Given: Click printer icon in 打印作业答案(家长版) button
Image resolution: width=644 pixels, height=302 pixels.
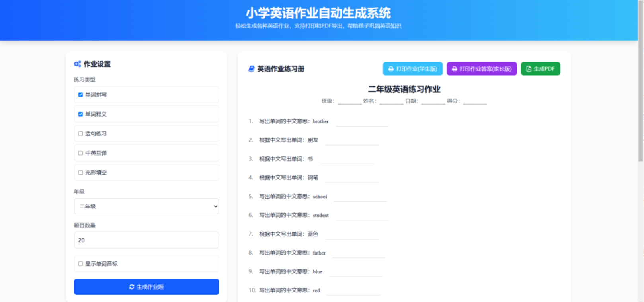Looking at the screenshot, I should (455, 69).
